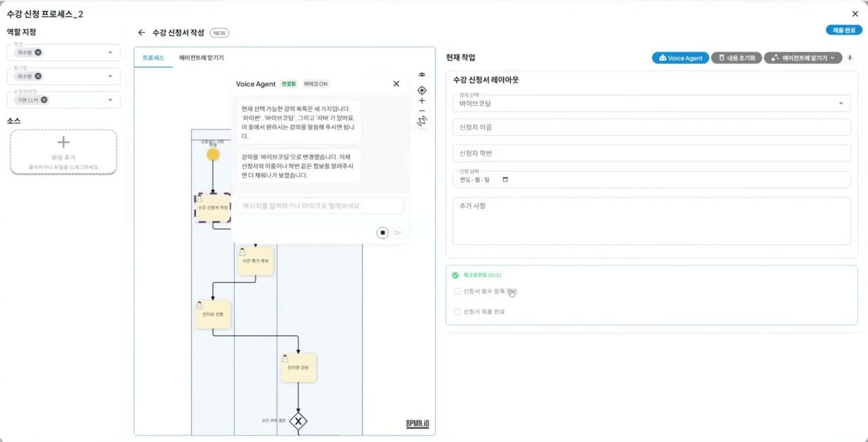The image size is (868, 442).
Task: Go back using the arrow beside 수강 신청서 작성
Action: (x=141, y=33)
